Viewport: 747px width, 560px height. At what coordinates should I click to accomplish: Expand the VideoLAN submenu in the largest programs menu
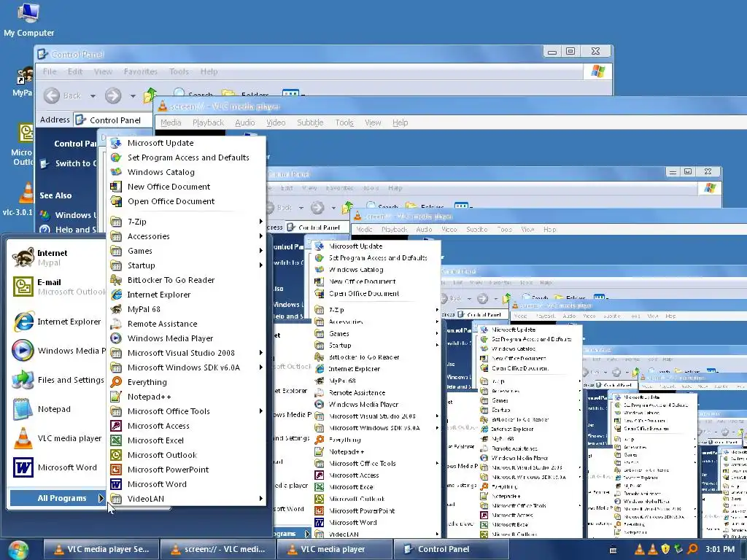coord(187,499)
